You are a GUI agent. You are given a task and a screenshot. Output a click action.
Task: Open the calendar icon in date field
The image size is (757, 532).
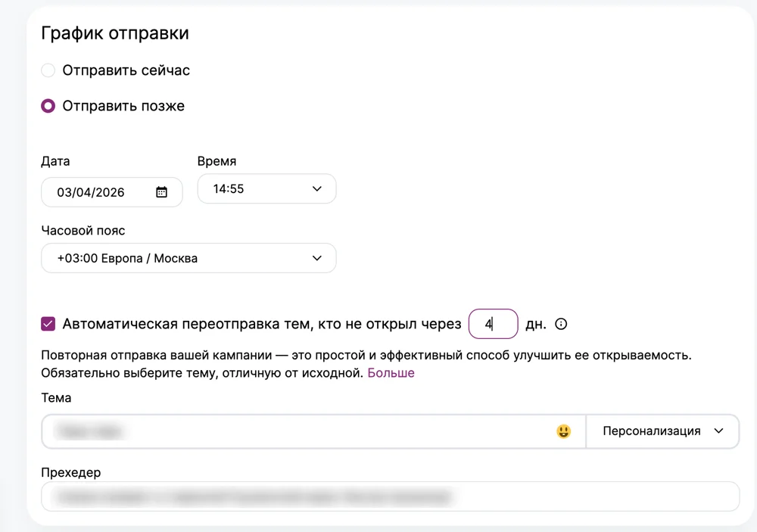click(x=161, y=192)
